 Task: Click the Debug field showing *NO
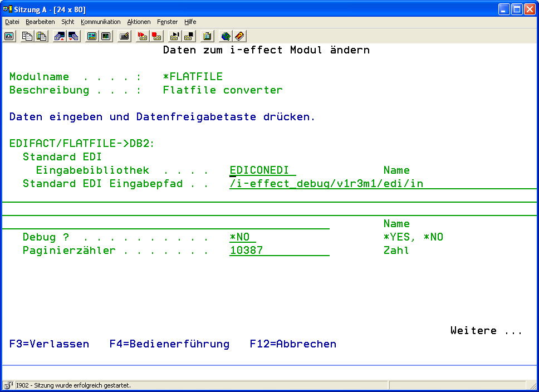[242, 237]
